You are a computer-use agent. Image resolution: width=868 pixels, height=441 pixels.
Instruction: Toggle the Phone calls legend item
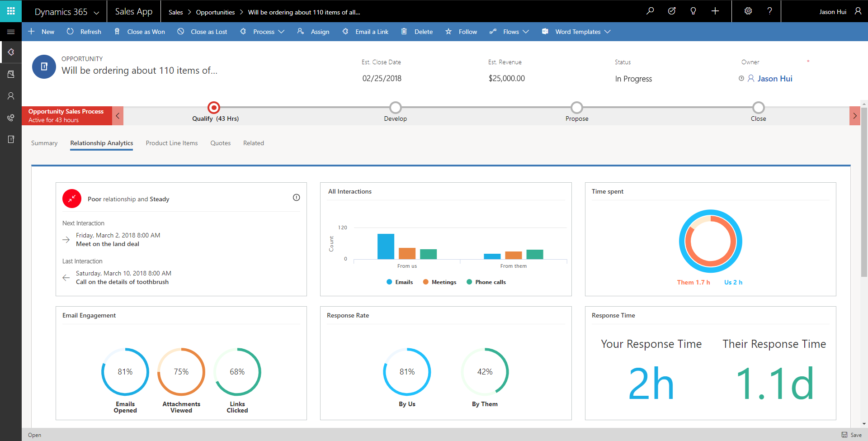coord(486,282)
